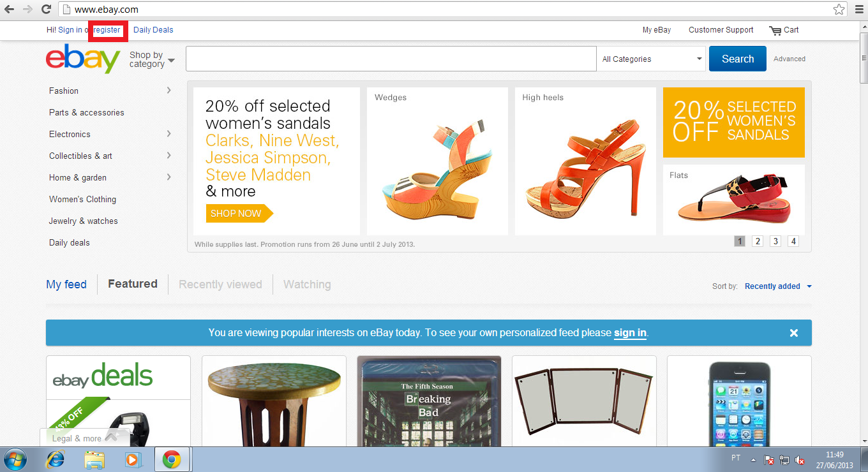This screenshot has height=472, width=868.
Task: Click the register link
Action: click(107, 30)
